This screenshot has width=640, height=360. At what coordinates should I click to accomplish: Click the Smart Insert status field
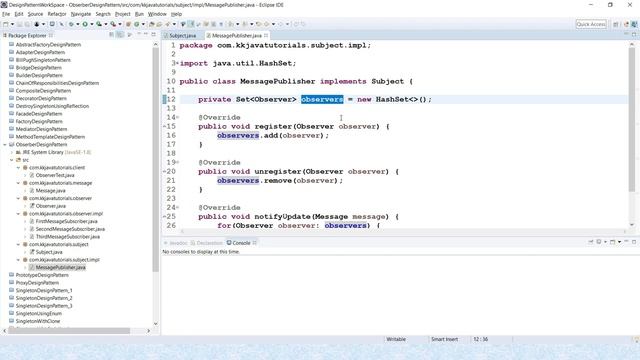[444, 339]
